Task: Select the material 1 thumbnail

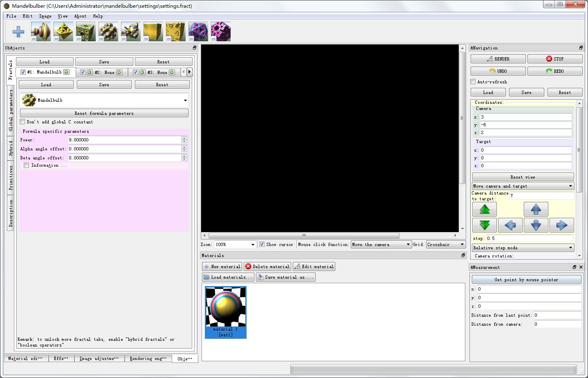Action: pyautogui.click(x=226, y=312)
